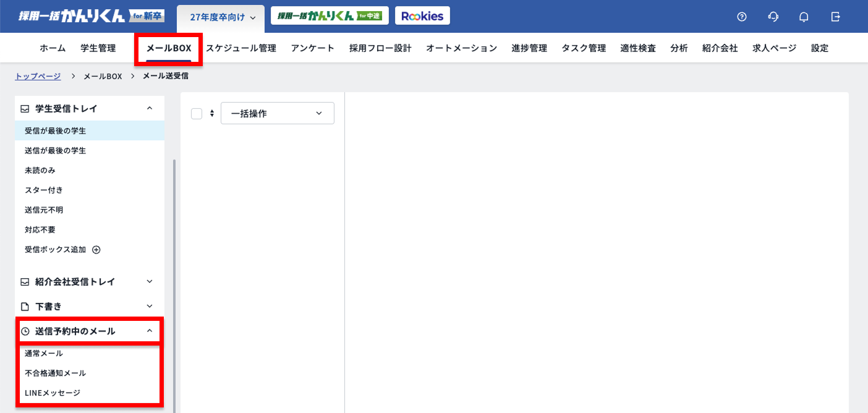The width and height of the screenshot is (868, 413).
Task: Check the select-all checkbox above the mail list
Action: pos(198,113)
